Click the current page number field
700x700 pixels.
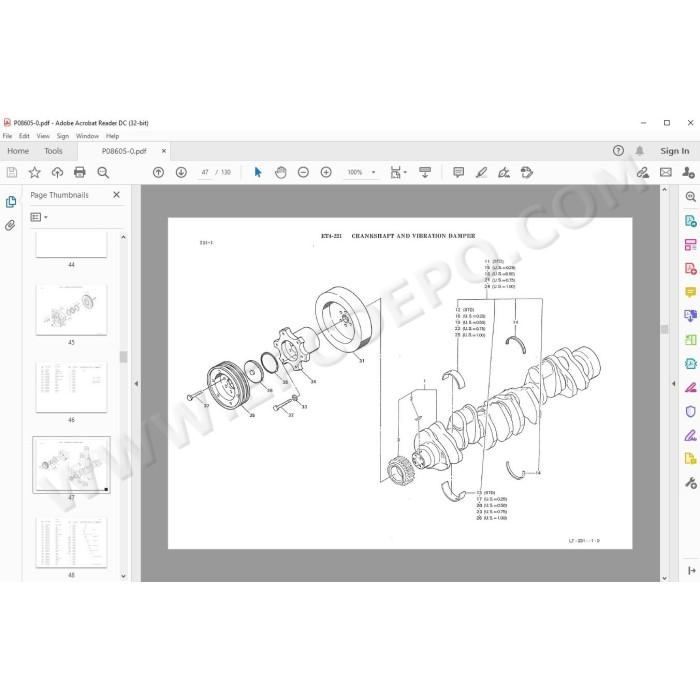(205, 172)
